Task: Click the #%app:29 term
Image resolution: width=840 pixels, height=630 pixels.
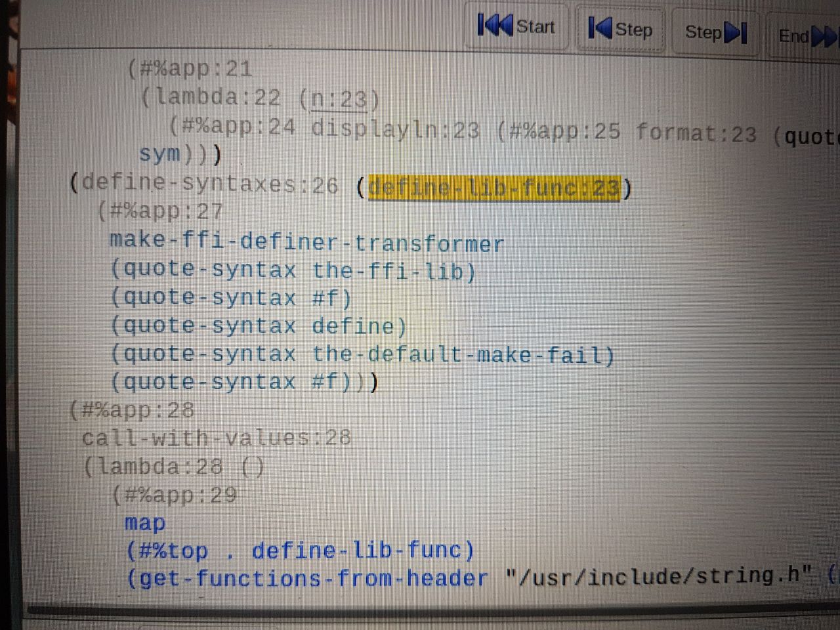Action: pyautogui.click(x=180, y=494)
